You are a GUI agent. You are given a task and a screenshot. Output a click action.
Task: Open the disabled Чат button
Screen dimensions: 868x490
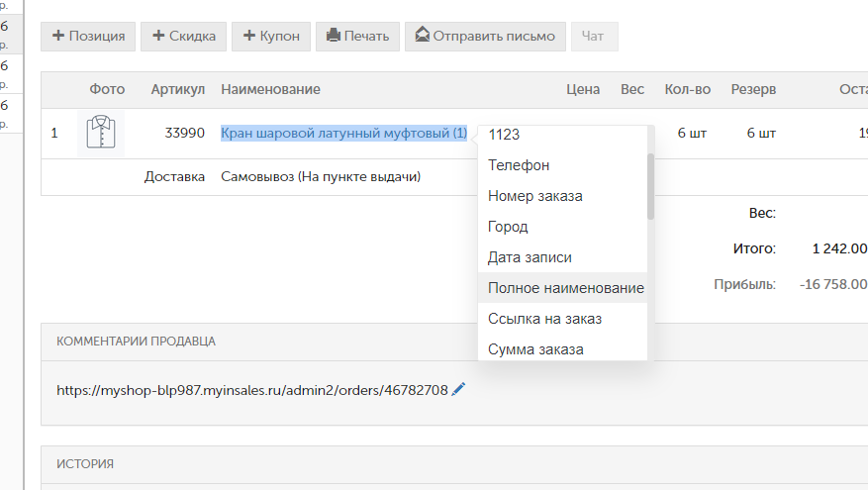pos(593,37)
